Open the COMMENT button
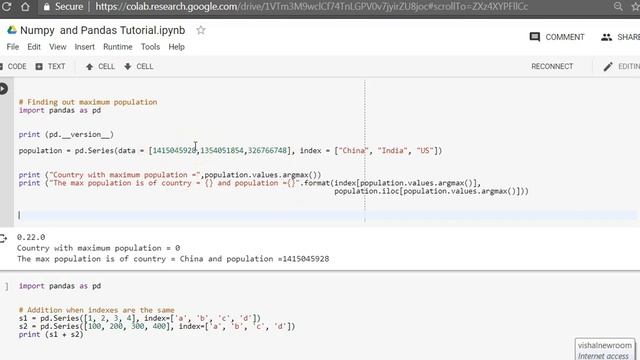The height and width of the screenshot is (360, 640). point(557,37)
